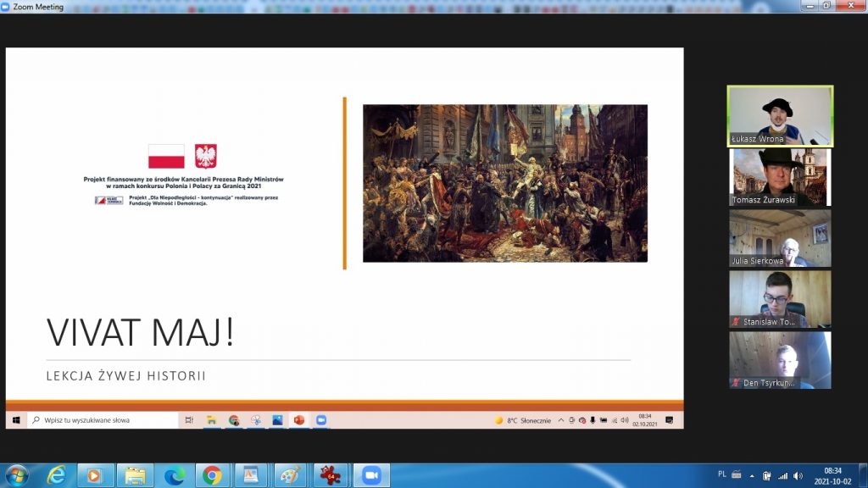868x488 pixels.
Task: Open the PL input language selector
Action: click(x=721, y=474)
